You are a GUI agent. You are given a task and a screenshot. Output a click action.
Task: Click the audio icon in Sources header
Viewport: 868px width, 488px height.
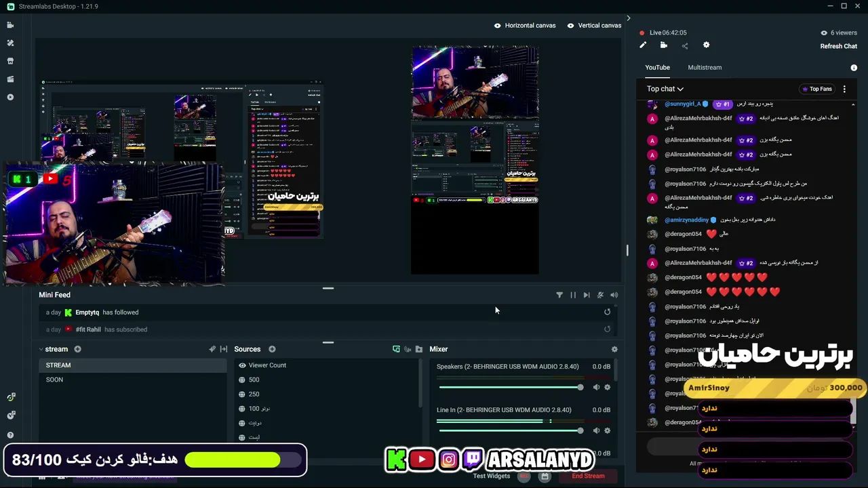pos(408,349)
